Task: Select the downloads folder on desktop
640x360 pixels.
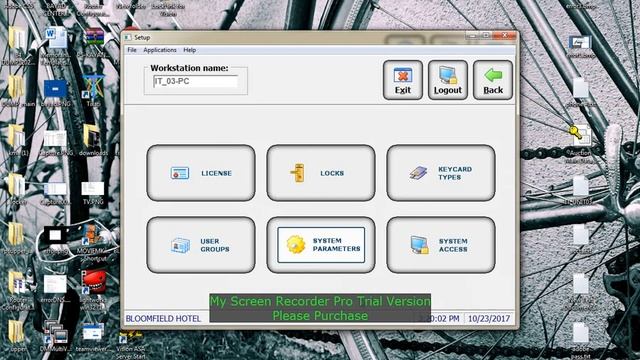Action: pos(93,140)
